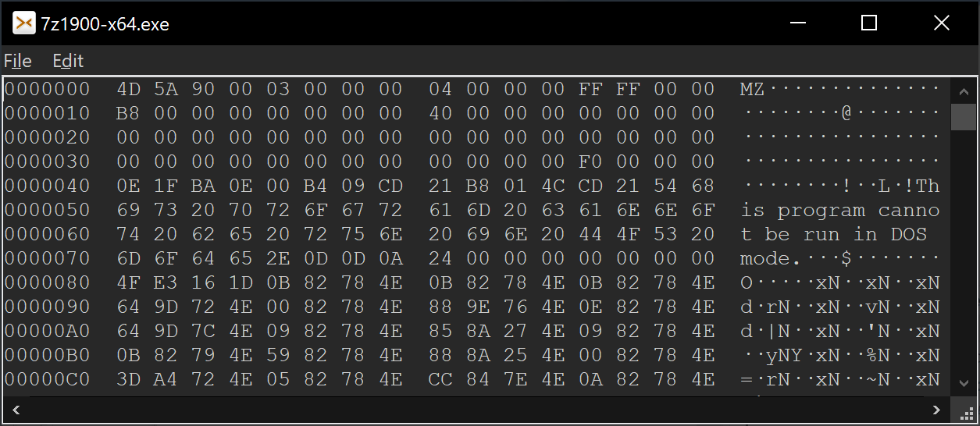Image resolution: width=980 pixels, height=426 pixels.
Task: Click offset label 0000040
Action: click(48, 186)
